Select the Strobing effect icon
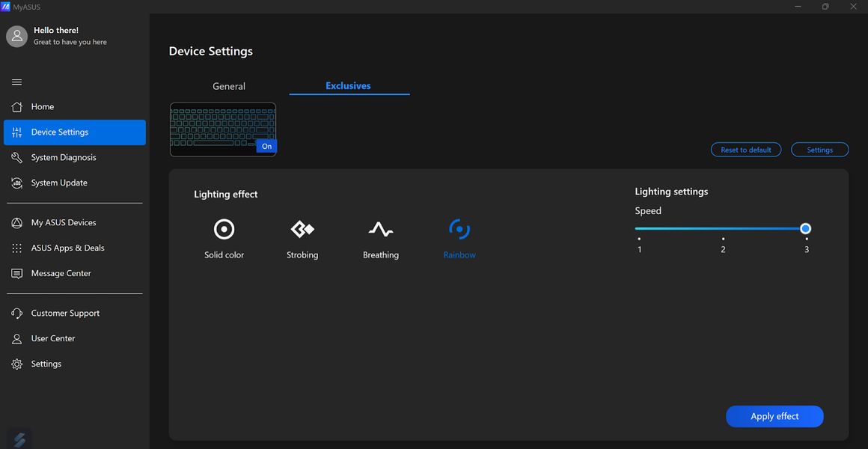This screenshot has height=449, width=868. [302, 229]
